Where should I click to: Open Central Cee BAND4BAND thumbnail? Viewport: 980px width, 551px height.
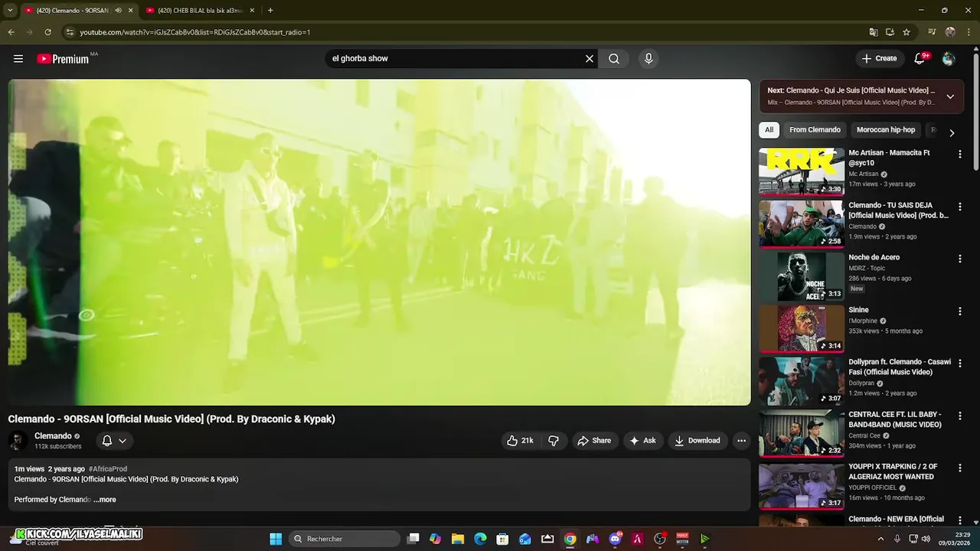click(802, 432)
